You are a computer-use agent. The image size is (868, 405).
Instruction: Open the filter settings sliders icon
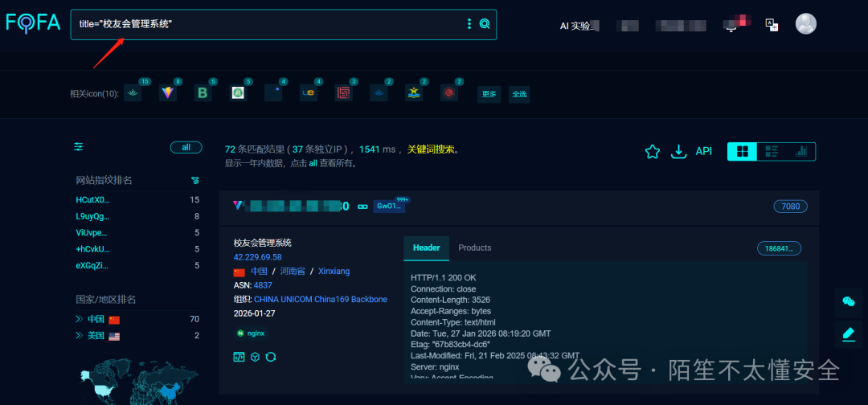coord(79,146)
